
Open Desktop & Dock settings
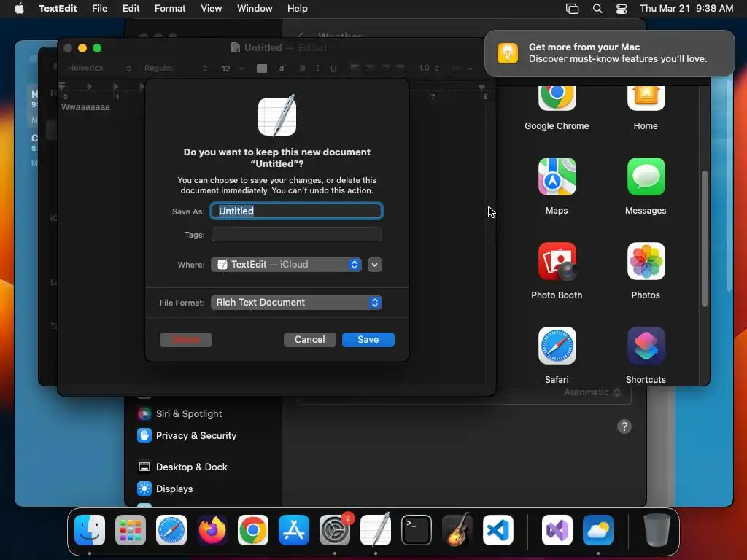click(182, 467)
